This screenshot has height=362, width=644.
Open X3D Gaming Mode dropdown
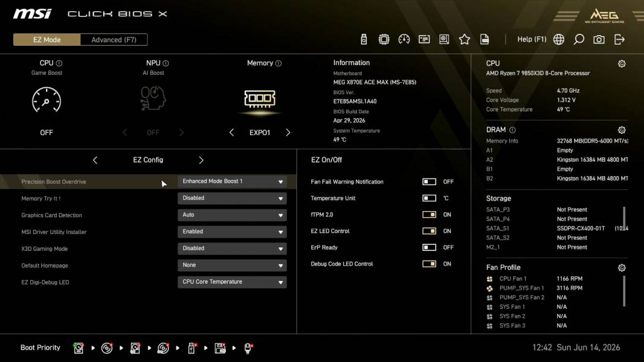[x=232, y=249]
